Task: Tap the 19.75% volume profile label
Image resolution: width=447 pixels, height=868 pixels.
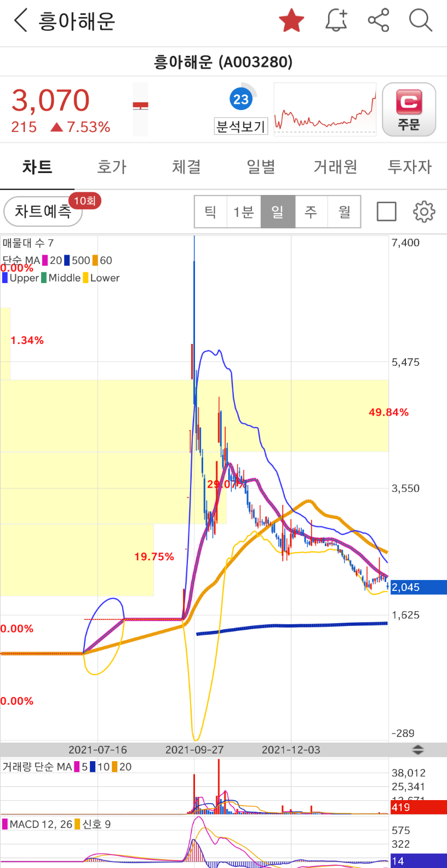Action: pyautogui.click(x=154, y=557)
